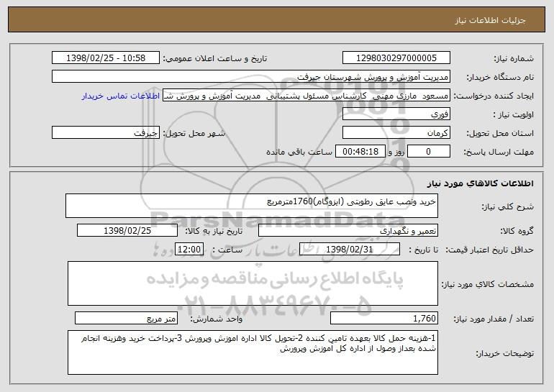Click the مهلت ارسال پاسخ label
The image size is (554, 392).
pos(499,152)
